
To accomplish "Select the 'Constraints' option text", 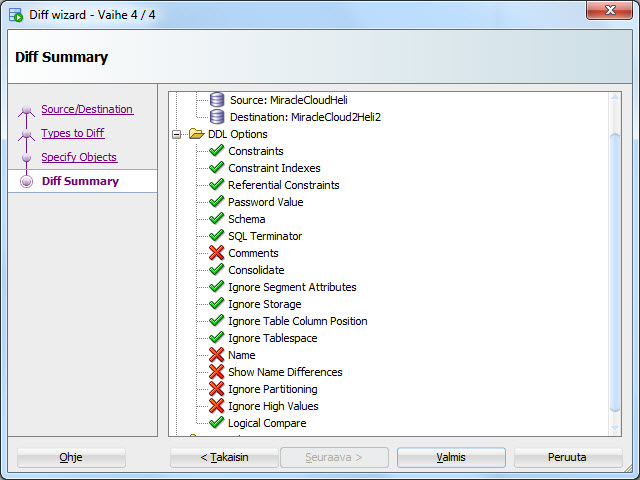I will [x=256, y=151].
